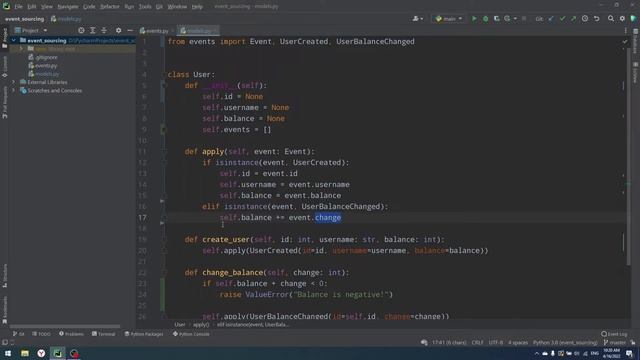
Task: Click the Code With Me icon at top-right
Action: (633, 19)
